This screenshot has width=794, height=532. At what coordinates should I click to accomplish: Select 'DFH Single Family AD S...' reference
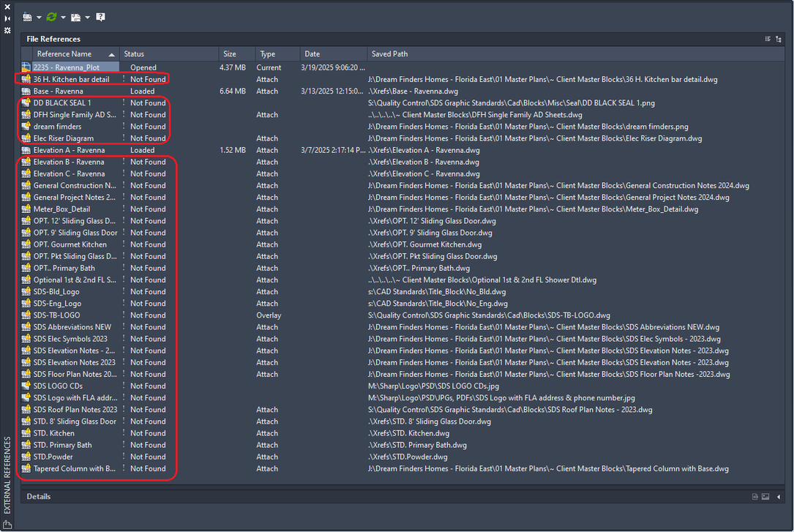(x=75, y=114)
